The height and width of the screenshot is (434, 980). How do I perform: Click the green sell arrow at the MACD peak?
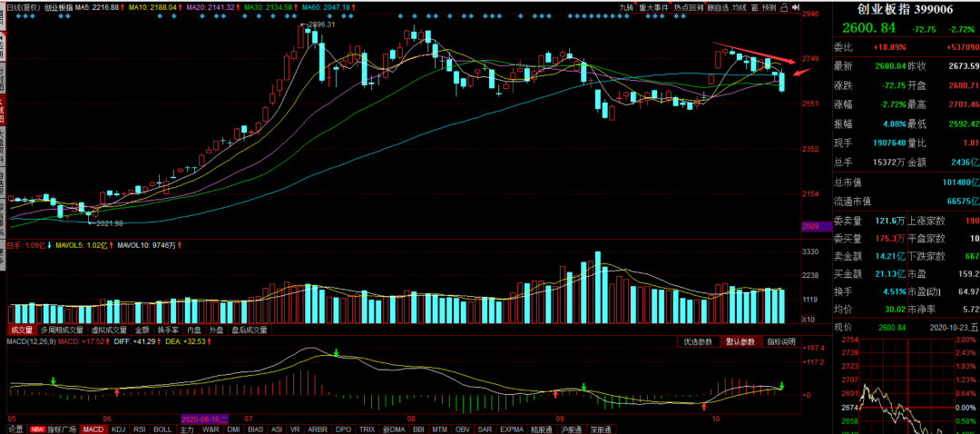coord(337,352)
